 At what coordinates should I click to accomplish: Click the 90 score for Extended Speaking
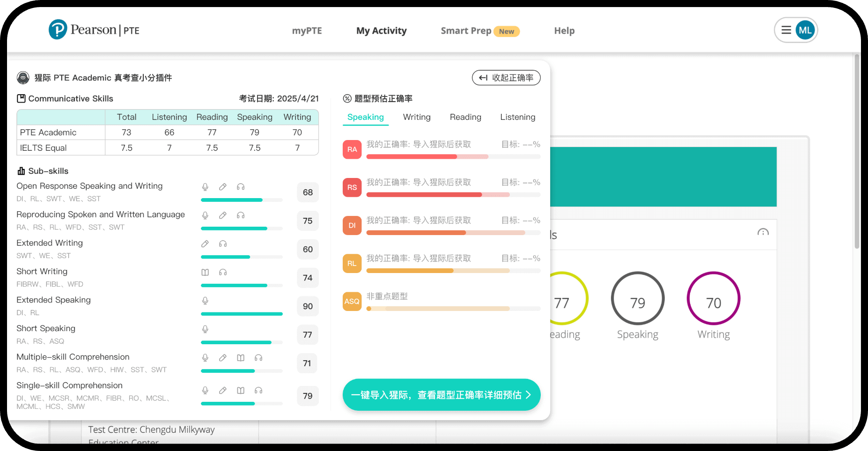coord(308,306)
